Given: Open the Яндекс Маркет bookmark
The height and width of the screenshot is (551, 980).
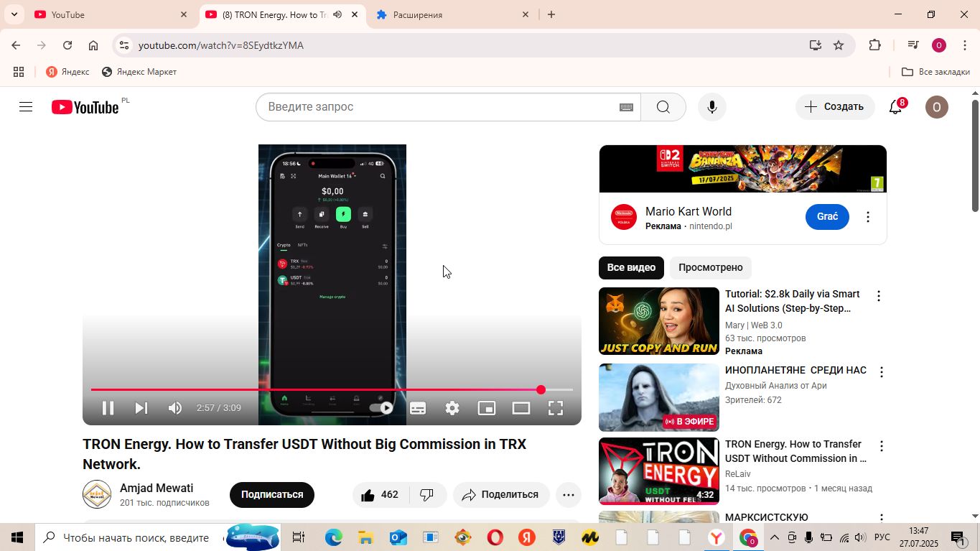Looking at the screenshot, I should click(139, 72).
